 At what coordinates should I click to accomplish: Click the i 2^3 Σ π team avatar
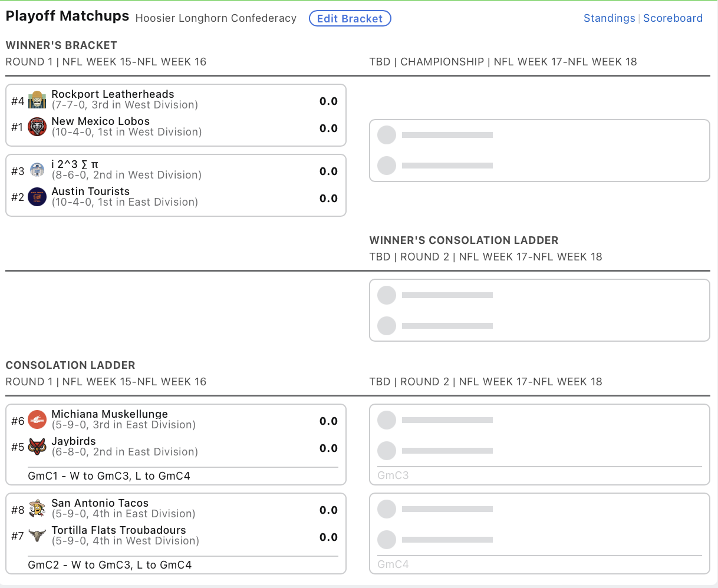(37, 170)
